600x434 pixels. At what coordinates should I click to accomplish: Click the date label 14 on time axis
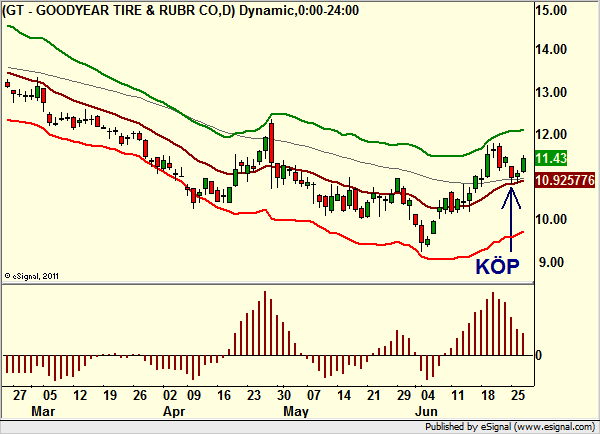(x=344, y=395)
